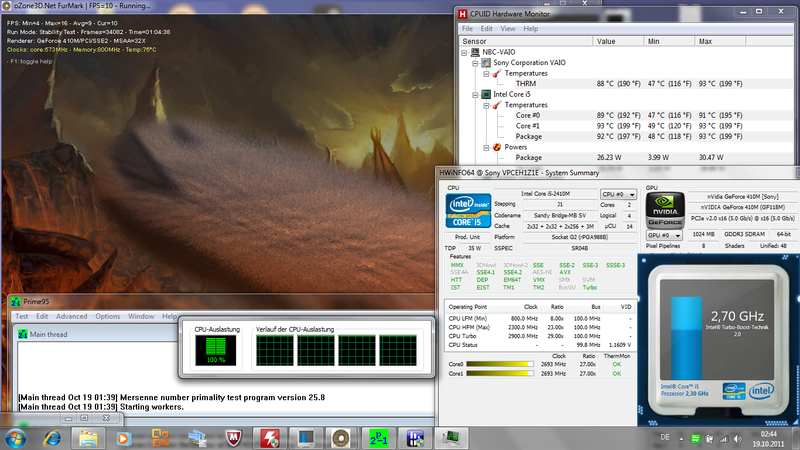800x450 pixels.
Task: Open McAfee from the taskbar
Action: 232,437
